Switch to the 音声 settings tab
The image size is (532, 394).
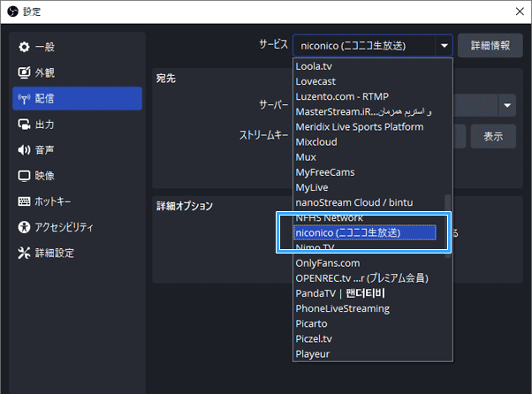(x=78, y=150)
